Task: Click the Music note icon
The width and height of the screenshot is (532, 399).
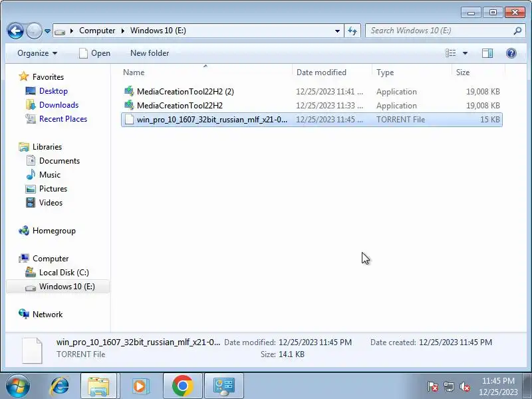Action: (31, 174)
